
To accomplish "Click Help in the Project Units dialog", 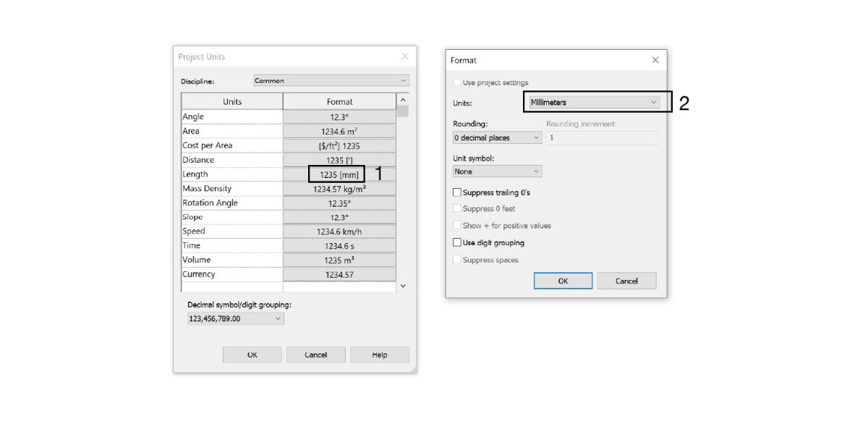I will [379, 354].
